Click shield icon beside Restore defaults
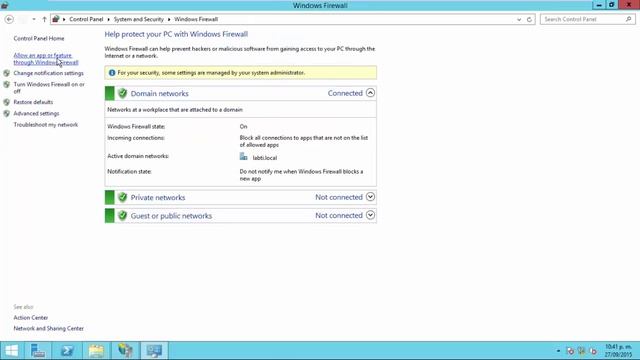 click(6, 102)
